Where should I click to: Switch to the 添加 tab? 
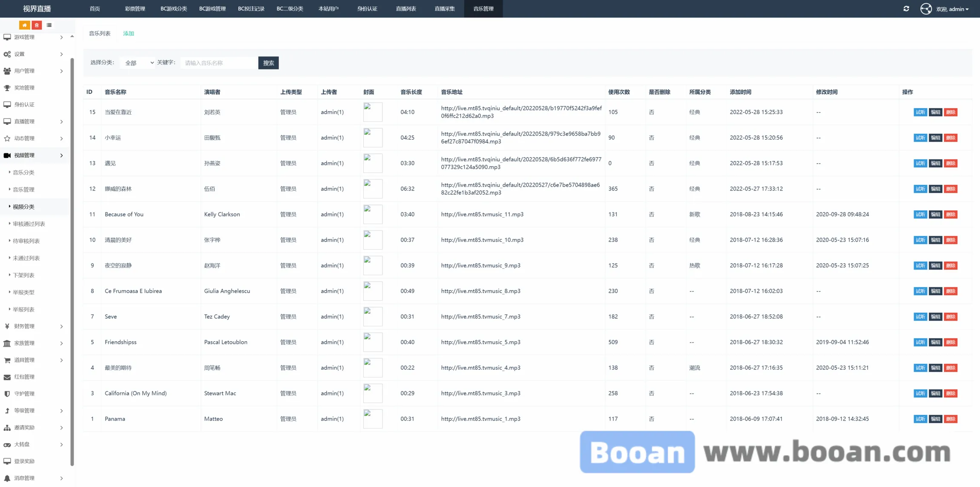128,34
